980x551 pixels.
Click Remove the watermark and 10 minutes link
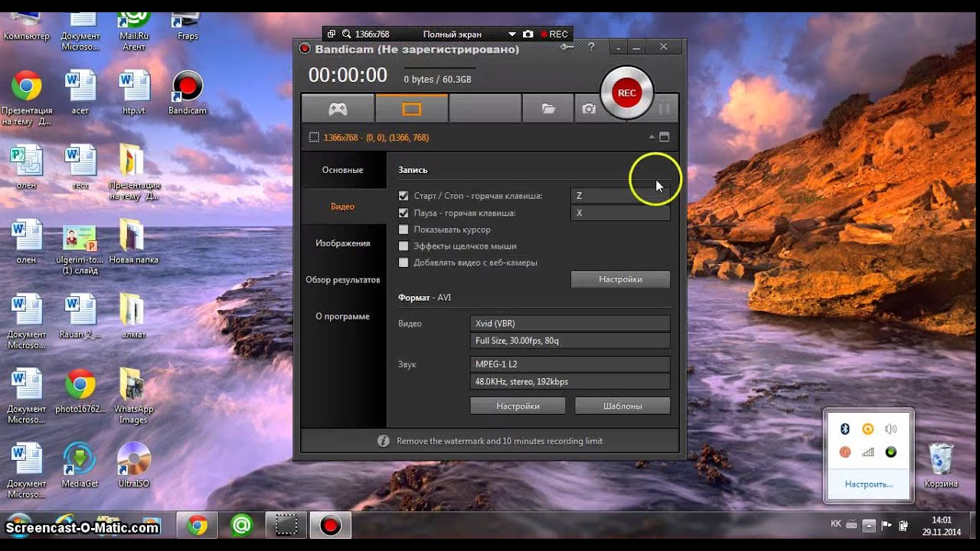(x=499, y=441)
